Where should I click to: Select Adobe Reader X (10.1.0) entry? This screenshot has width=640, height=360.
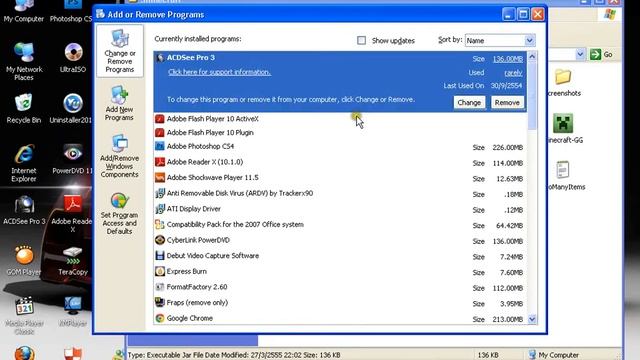(x=341, y=162)
